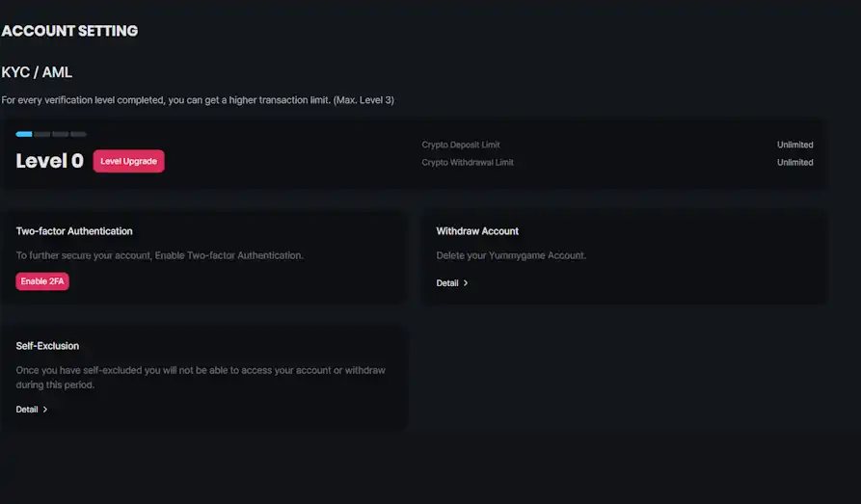Click the Withdraw Account card title
The height and width of the screenshot is (504, 861).
[x=477, y=231]
